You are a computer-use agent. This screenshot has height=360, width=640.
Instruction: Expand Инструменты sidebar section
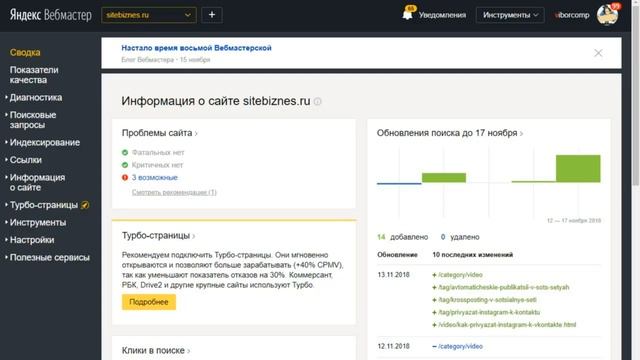pyautogui.click(x=38, y=222)
